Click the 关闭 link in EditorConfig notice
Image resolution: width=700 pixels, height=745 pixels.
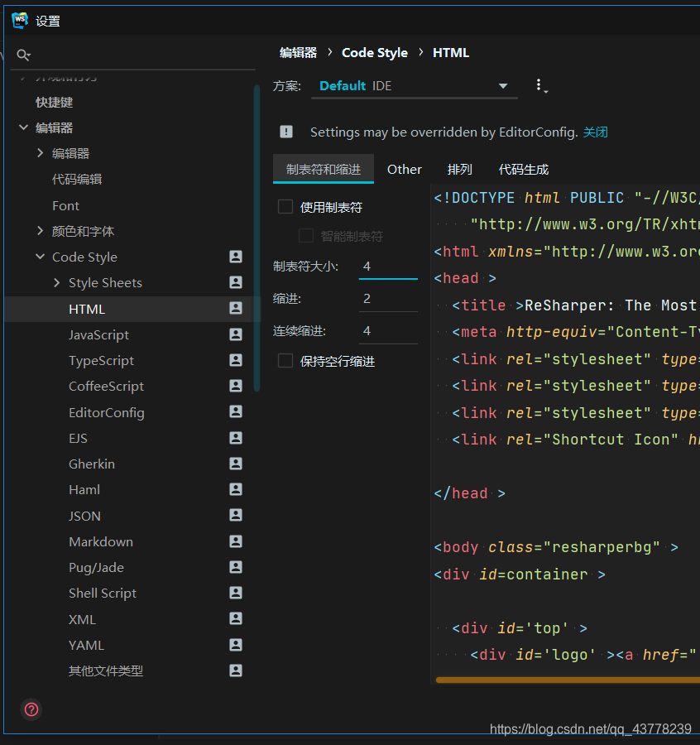(x=595, y=132)
